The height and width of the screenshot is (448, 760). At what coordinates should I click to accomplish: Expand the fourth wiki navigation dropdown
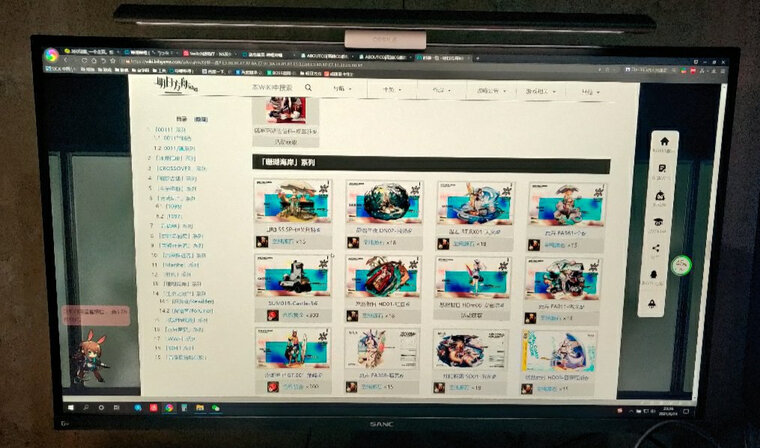(x=491, y=91)
